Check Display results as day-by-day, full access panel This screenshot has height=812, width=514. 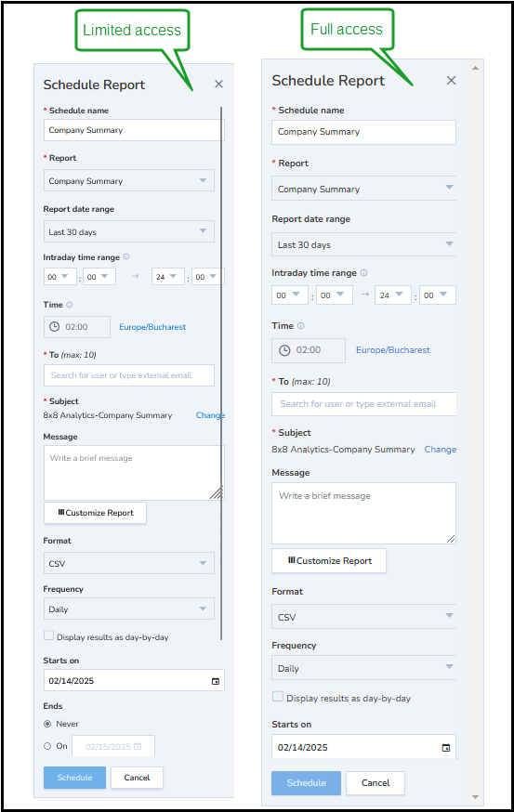click(x=278, y=697)
